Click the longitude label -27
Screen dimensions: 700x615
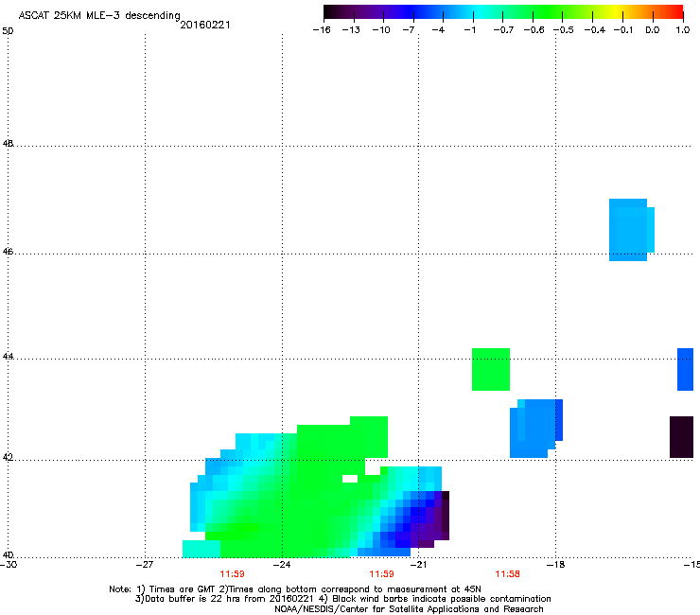pos(145,565)
